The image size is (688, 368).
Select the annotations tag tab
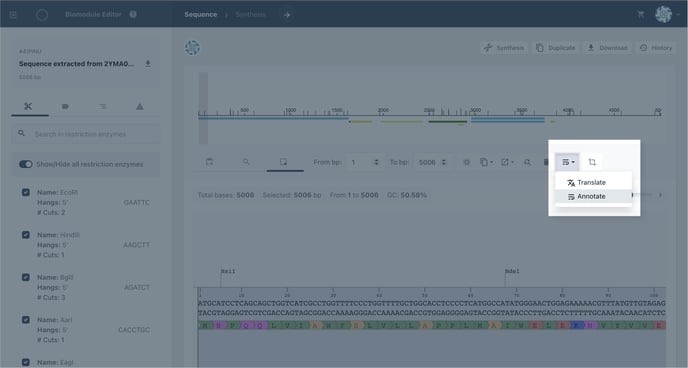65,107
